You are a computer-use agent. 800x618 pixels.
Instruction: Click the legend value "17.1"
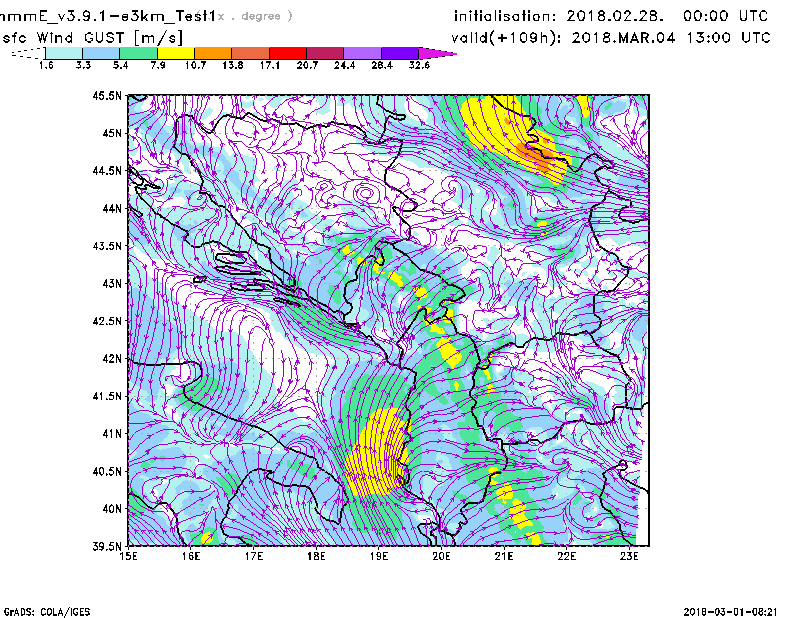coord(270,65)
